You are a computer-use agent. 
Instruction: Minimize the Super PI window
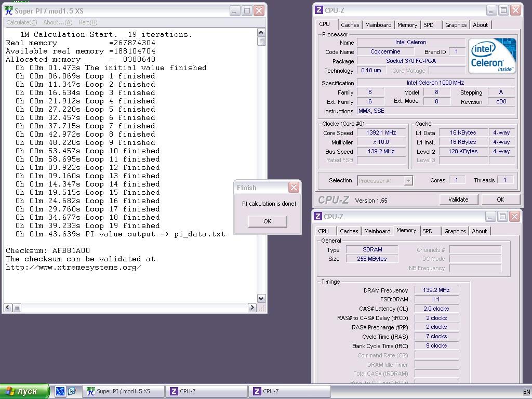[x=235, y=10]
